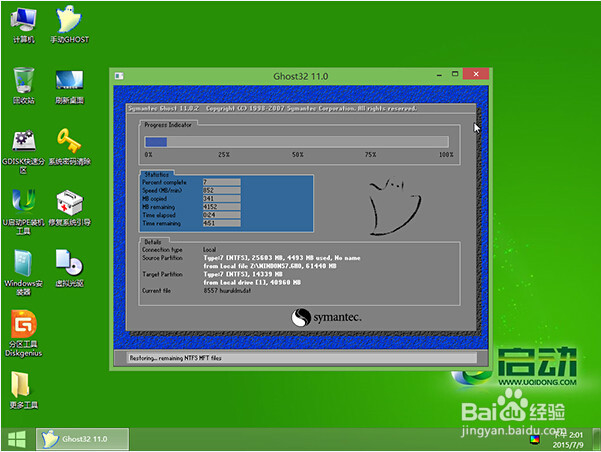601x452 pixels.
Task: Select the 刷新桌面 desktop icon
Action: (x=69, y=87)
